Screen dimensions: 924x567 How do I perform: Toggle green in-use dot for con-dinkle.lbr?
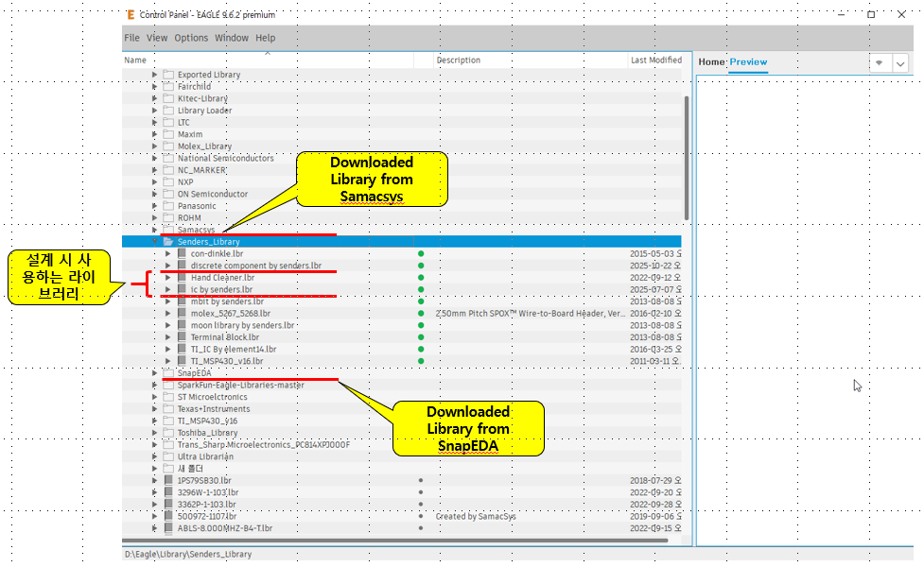pyautogui.click(x=421, y=254)
